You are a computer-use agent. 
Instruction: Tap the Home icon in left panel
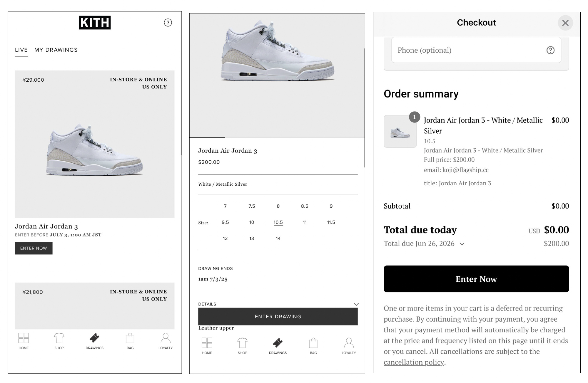(24, 341)
